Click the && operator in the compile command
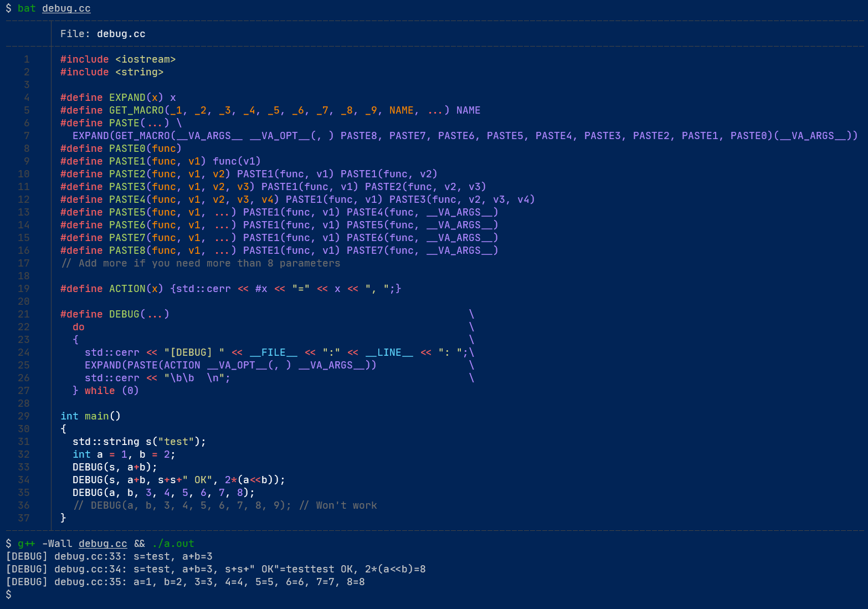The width and height of the screenshot is (868, 609). pos(140,544)
